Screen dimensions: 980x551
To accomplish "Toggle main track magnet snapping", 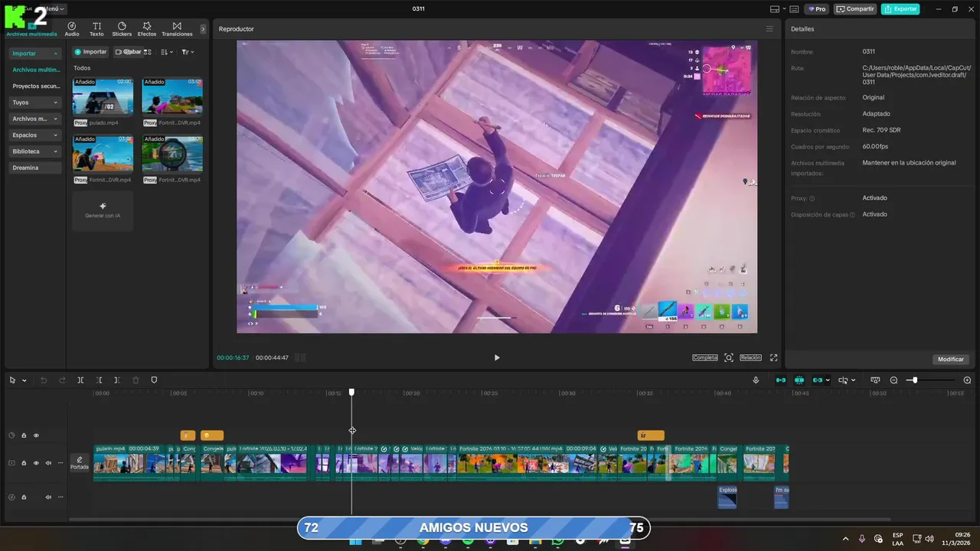I will (x=781, y=380).
